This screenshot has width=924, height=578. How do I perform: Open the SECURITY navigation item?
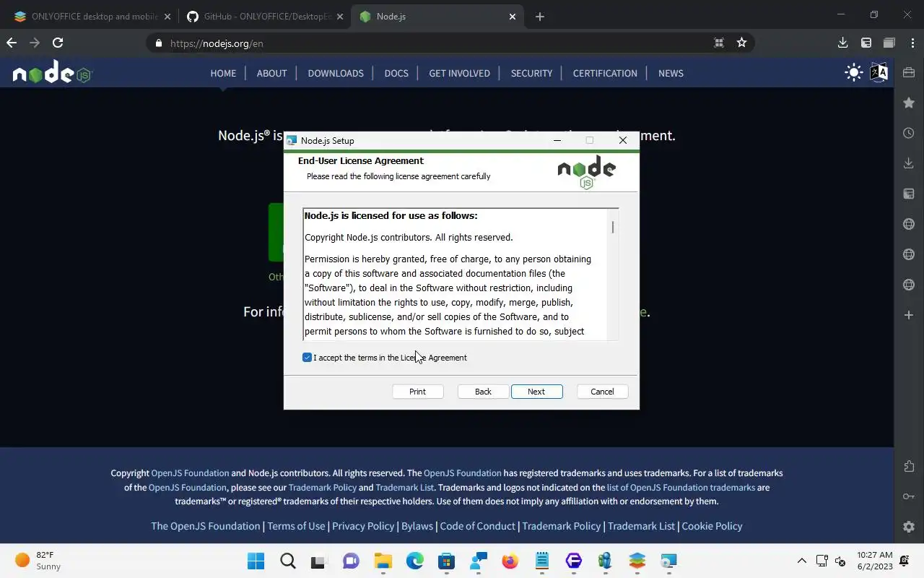531,73
